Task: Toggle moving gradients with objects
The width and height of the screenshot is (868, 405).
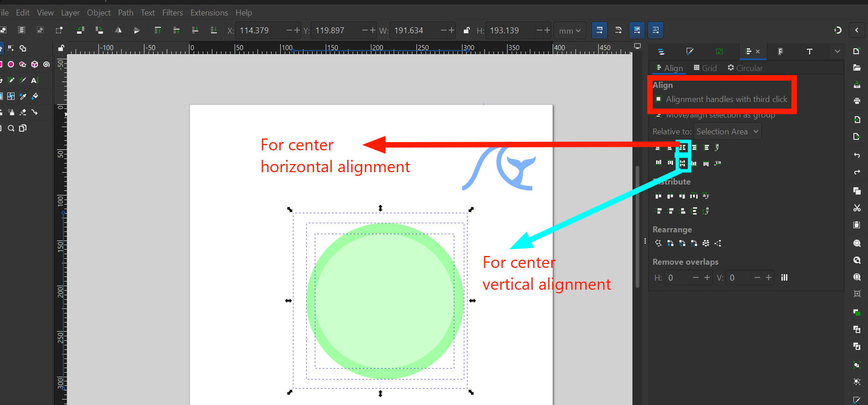Action: coord(637,30)
